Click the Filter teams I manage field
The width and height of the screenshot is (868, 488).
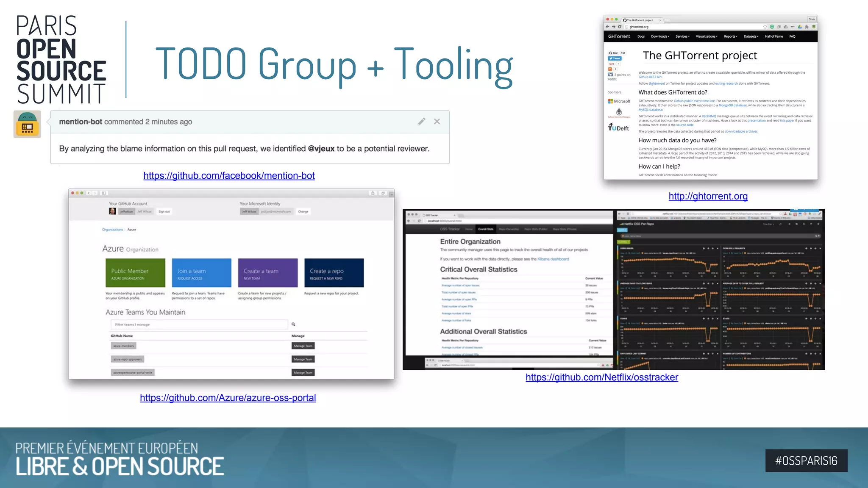click(x=199, y=324)
